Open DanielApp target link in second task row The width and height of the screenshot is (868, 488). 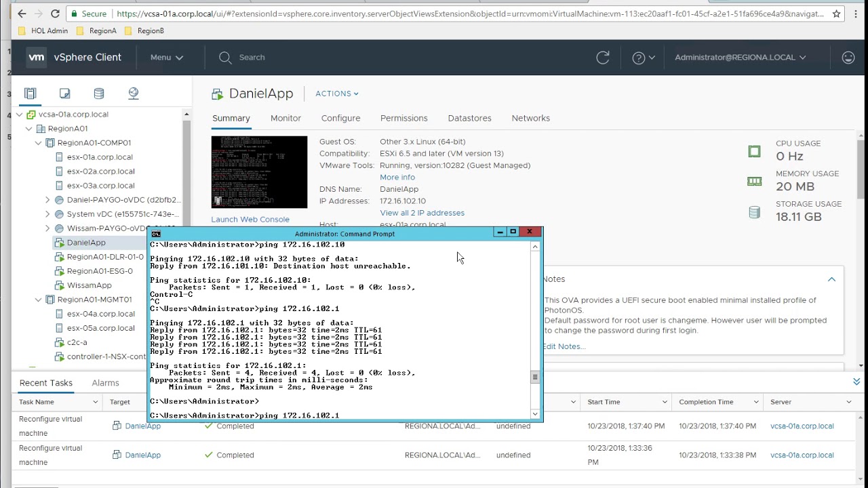(142, 455)
